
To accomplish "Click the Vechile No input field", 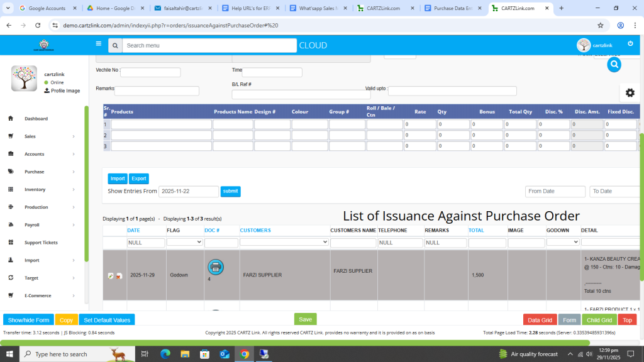I will tap(150, 73).
